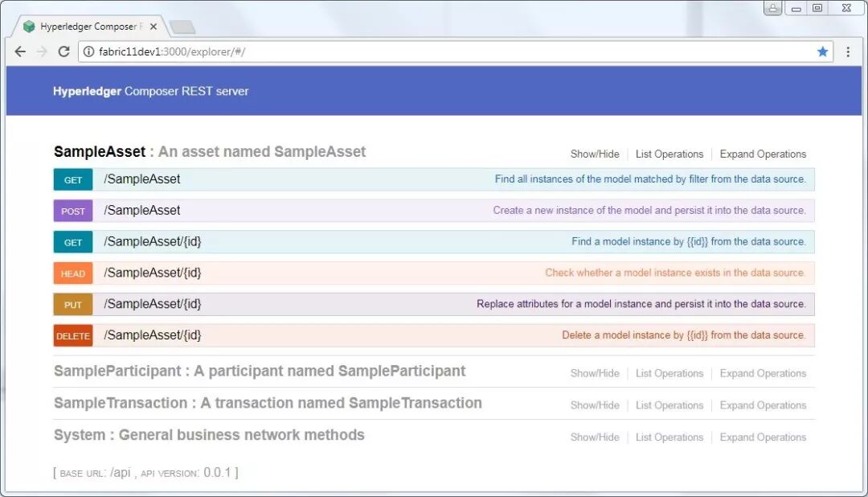Click List Operations for SampleAsset
This screenshot has height=497, width=868.
tap(669, 154)
